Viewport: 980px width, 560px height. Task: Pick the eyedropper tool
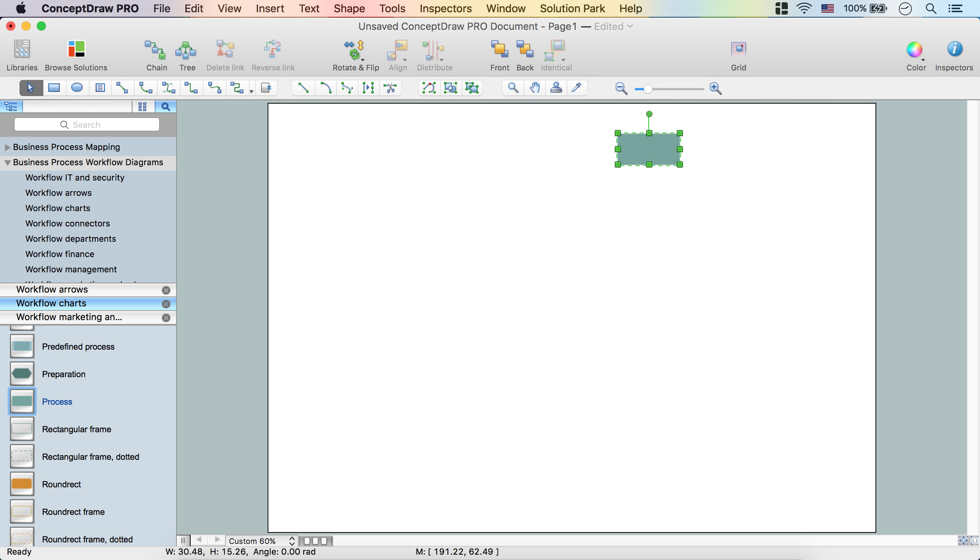click(x=576, y=88)
